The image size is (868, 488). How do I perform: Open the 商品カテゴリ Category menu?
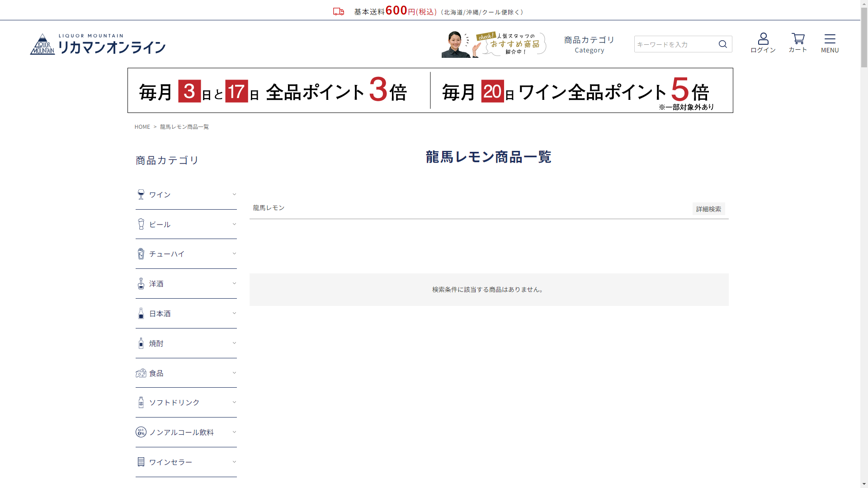[x=589, y=44]
